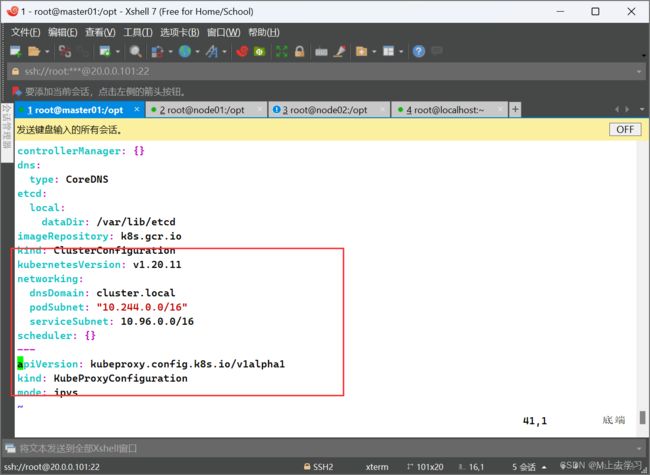Expand the new tab folder dropdown arrow

[x=374, y=52]
